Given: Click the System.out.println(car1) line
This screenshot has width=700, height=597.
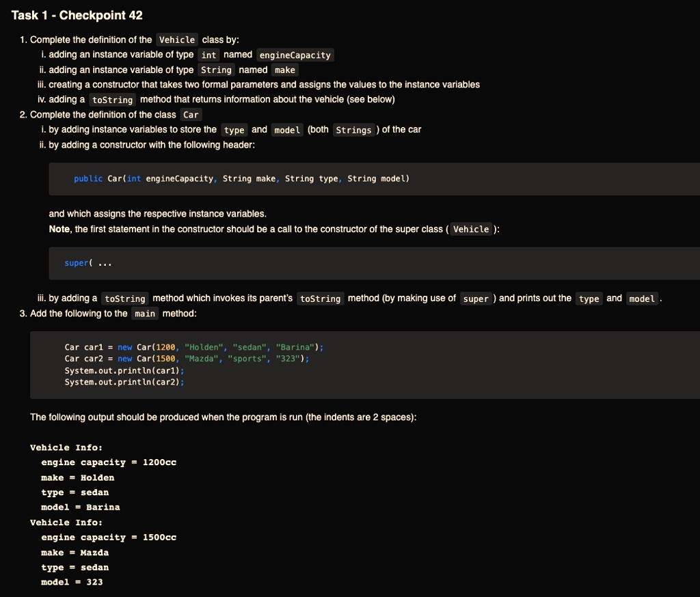Looking at the screenshot, I should click(124, 371).
